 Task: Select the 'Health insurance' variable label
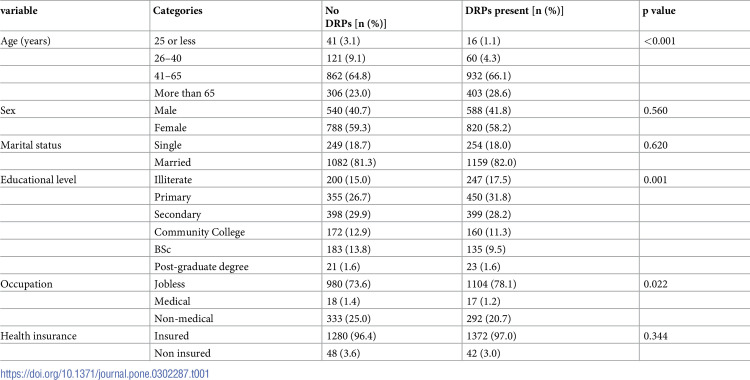coord(38,336)
